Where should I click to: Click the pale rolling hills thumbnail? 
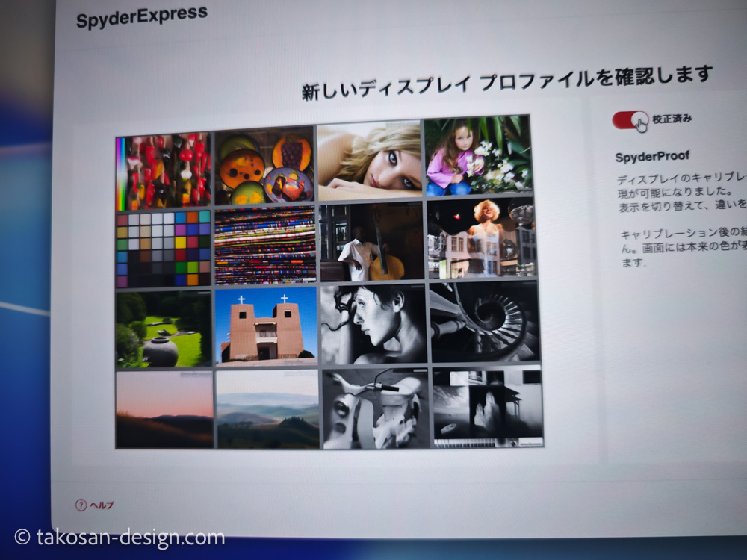click(x=267, y=408)
